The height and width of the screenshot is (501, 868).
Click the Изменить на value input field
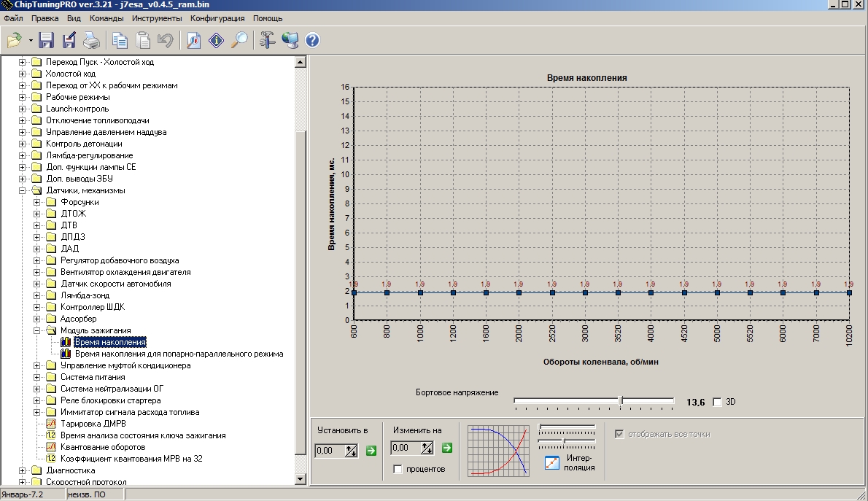pyautogui.click(x=406, y=448)
